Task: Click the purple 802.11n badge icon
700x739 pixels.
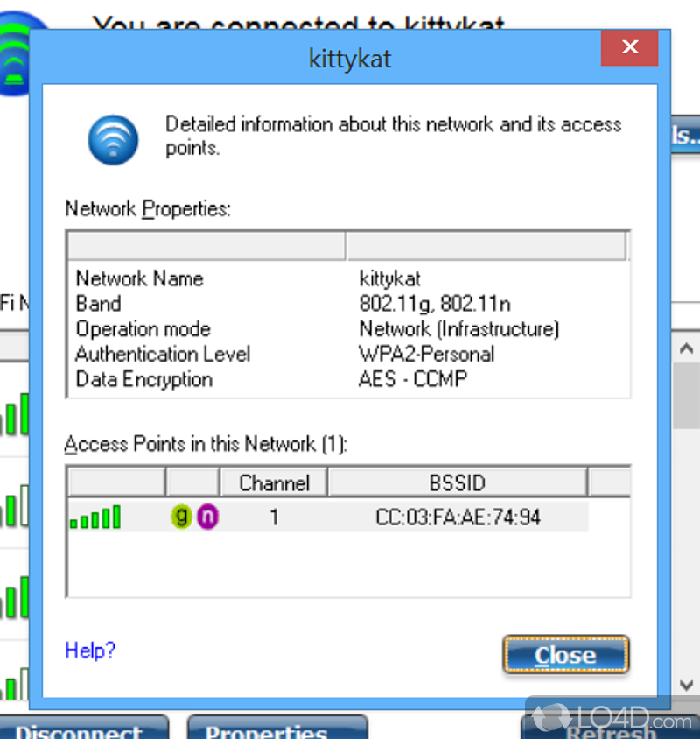Action: pyautogui.click(x=207, y=517)
